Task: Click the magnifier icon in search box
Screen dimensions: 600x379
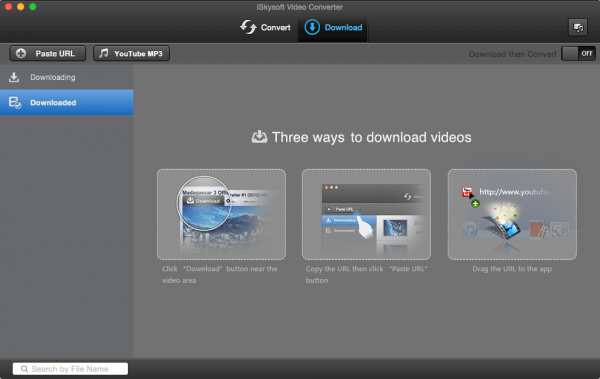Action: 24,369
